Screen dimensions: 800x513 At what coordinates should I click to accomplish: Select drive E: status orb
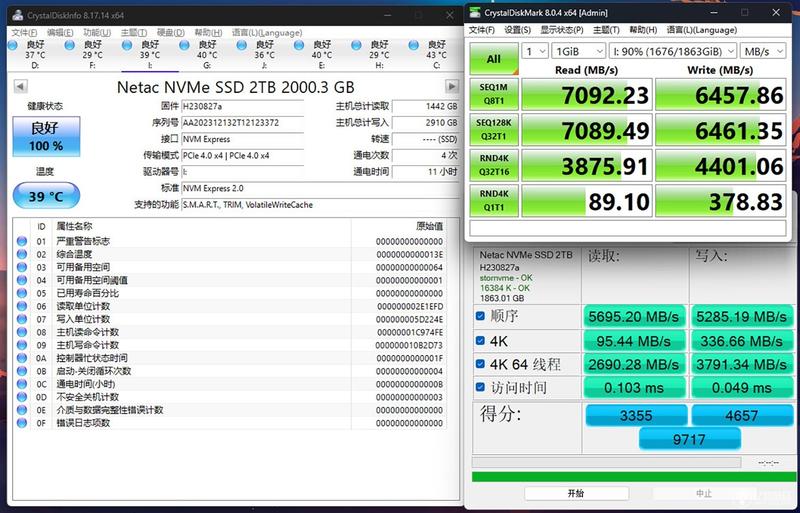click(x=299, y=45)
